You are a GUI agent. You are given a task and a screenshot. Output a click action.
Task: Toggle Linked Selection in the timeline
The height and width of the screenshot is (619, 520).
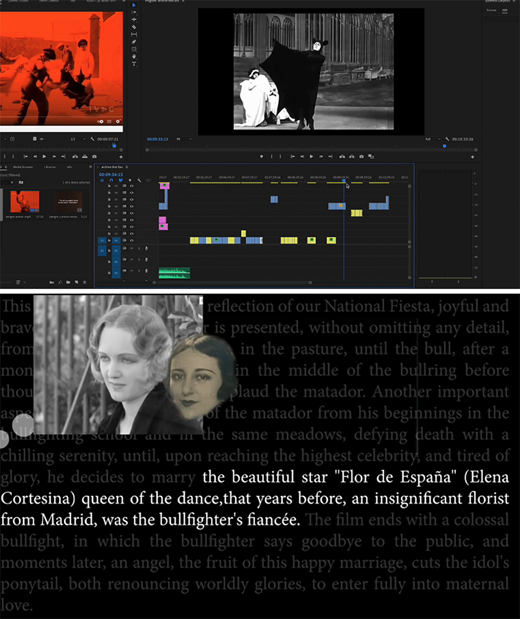coord(121,180)
